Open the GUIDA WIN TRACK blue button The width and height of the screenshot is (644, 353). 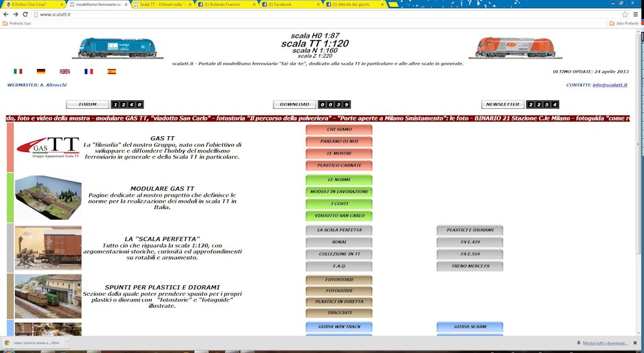339,327
